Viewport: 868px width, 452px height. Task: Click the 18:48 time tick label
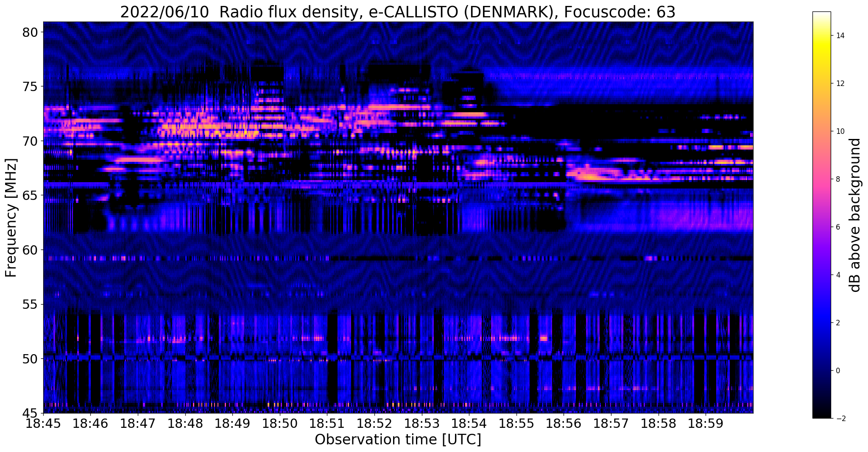(185, 423)
